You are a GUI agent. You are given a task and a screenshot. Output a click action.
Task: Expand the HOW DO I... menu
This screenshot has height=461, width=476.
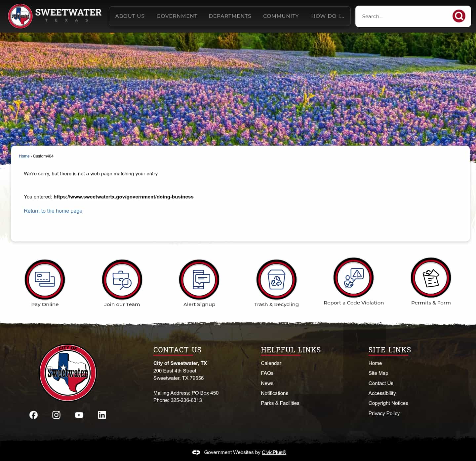coord(328,16)
